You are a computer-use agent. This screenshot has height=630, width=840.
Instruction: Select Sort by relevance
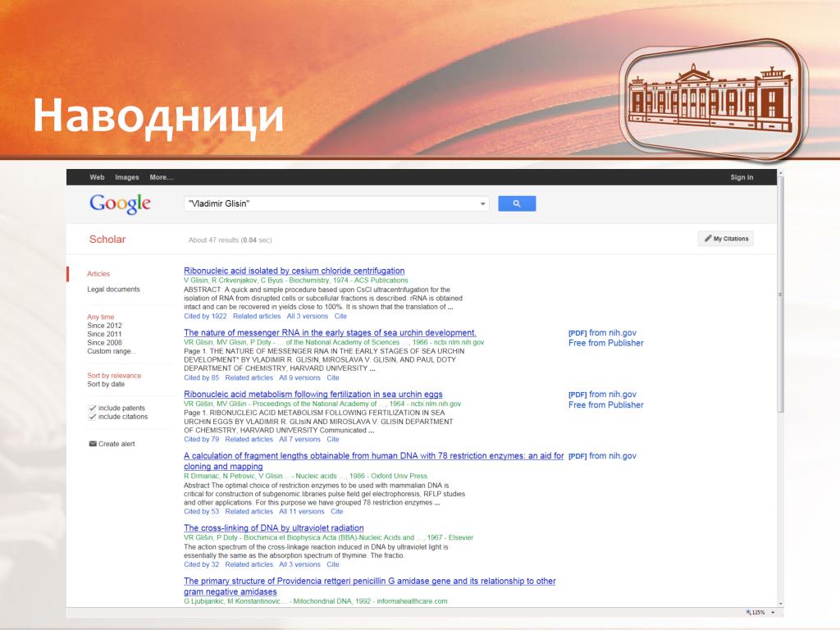pyautogui.click(x=114, y=376)
